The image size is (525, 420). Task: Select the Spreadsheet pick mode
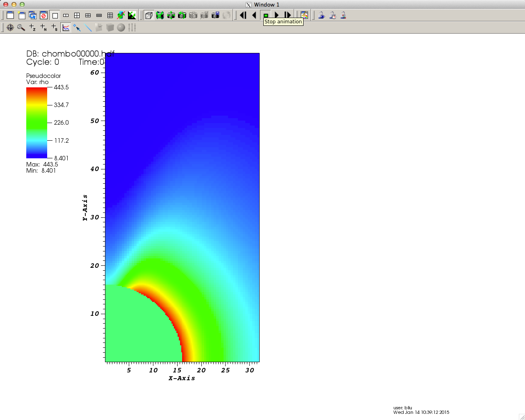coord(55,27)
